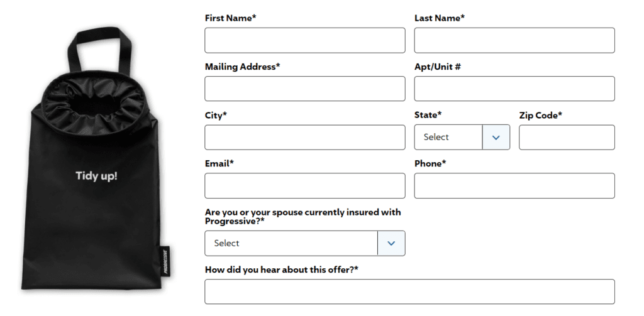Click the 'Email*' field label

tap(219, 163)
